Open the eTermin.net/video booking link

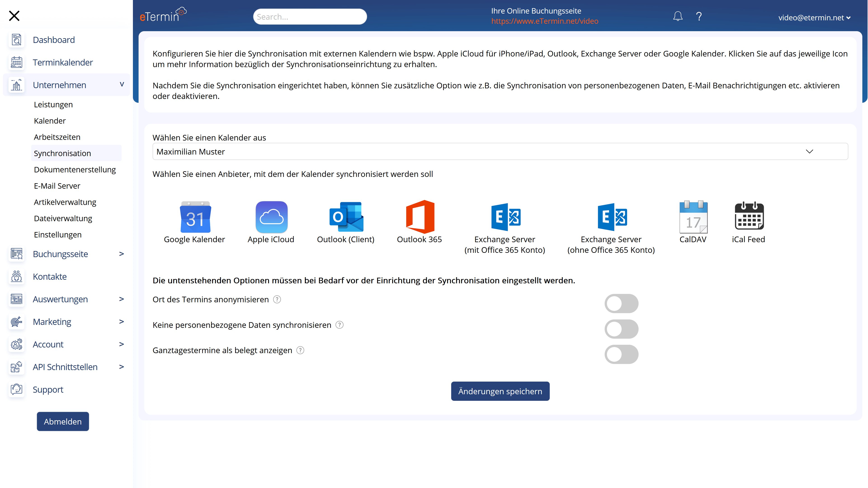[x=545, y=21]
